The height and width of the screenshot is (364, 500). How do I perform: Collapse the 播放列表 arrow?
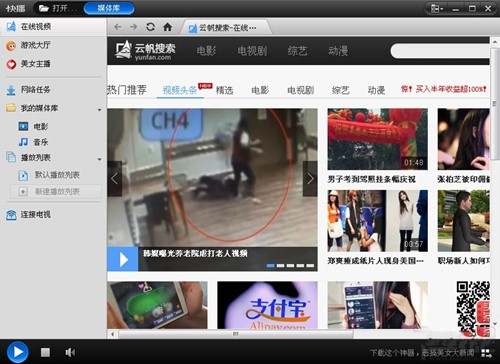pos(99,159)
